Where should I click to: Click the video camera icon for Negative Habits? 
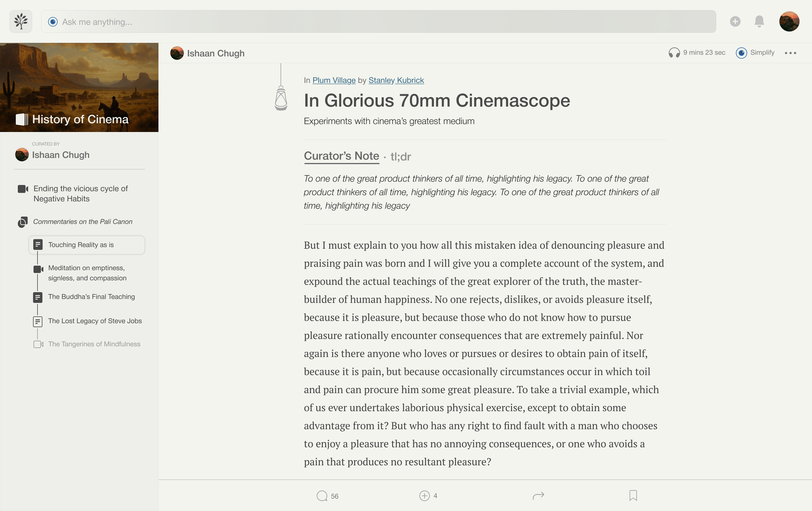23,189
